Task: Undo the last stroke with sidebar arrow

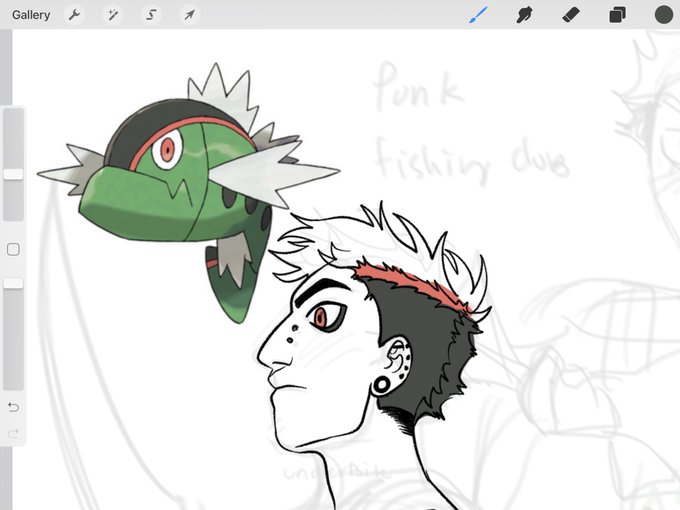Action: (13, 407)
